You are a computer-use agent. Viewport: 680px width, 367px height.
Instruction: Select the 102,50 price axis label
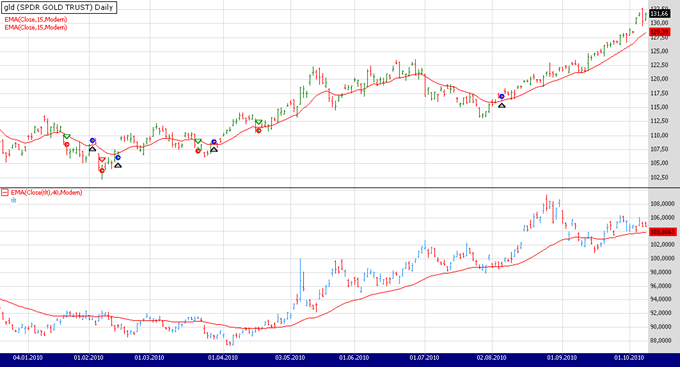659,177
